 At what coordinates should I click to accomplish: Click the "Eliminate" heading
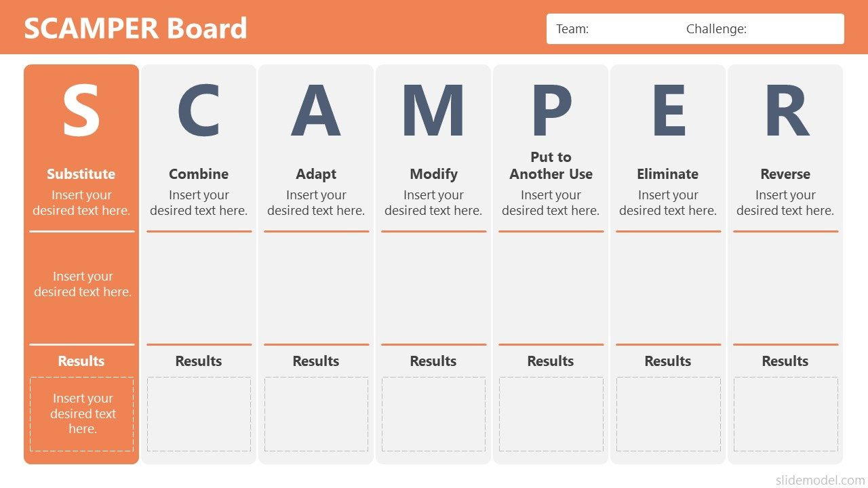(668, 174)
